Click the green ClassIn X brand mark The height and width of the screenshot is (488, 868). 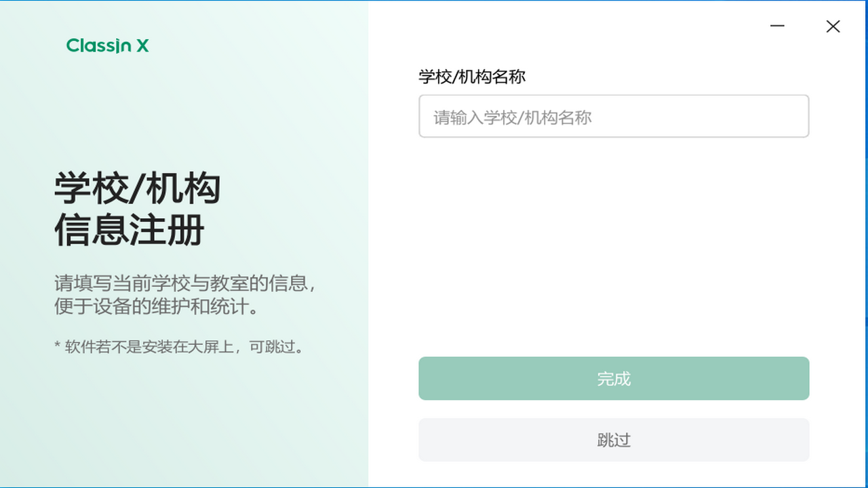click(107, 46)
